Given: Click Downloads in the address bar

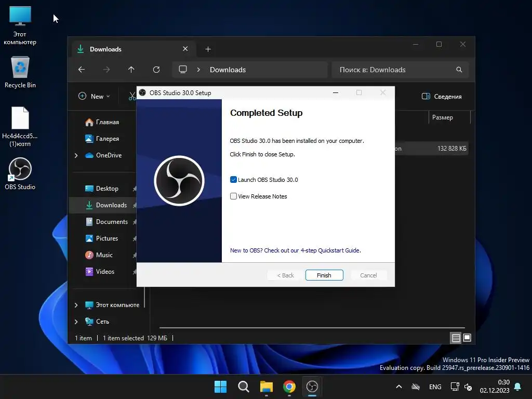Looking at the screenshot, I should pyautogui.click(x=228, y=70).
